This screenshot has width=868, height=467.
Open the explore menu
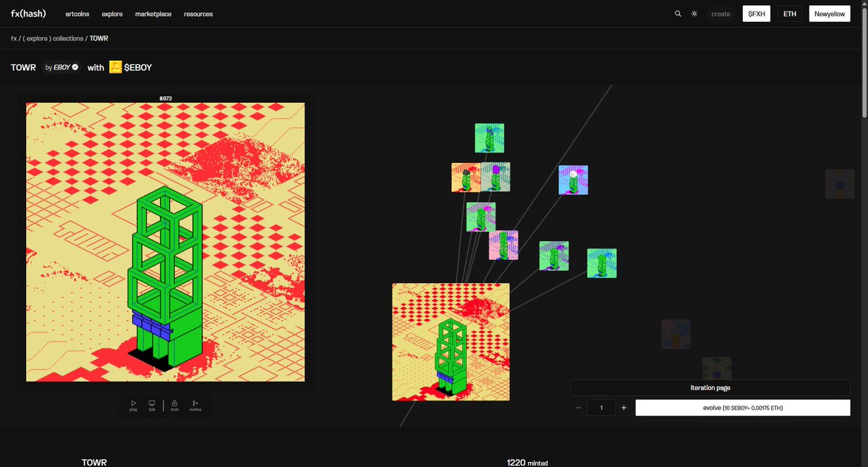pyautogui.click(x=112, y=14)
